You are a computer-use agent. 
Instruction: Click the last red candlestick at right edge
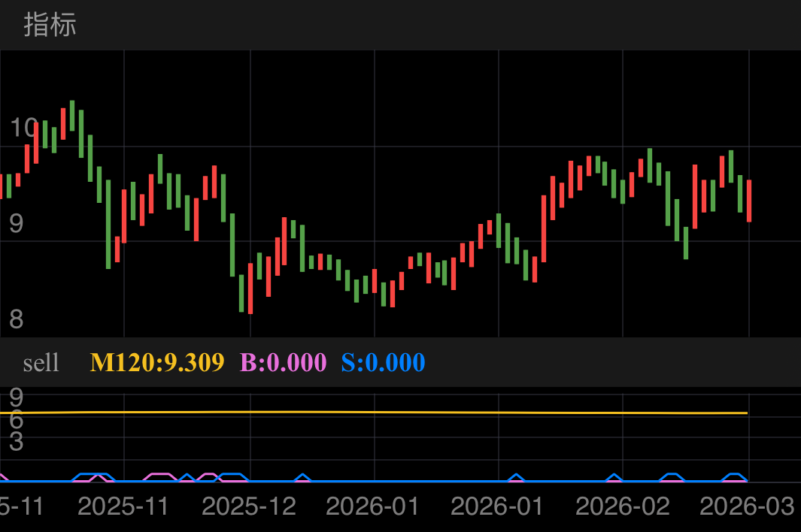coord(749,201)
